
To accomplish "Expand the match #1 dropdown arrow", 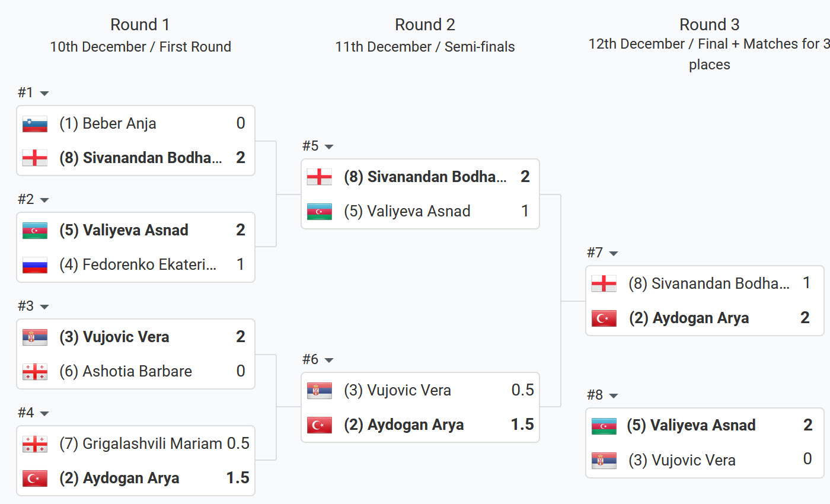I will pos(44,94).
